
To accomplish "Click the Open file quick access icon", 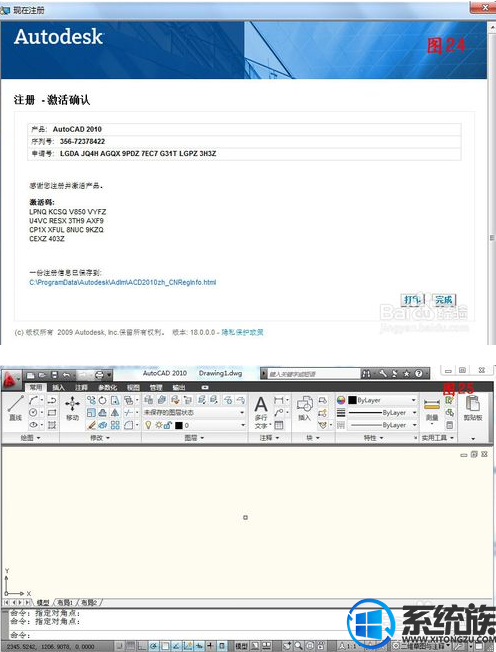I will tap(42, 375).
